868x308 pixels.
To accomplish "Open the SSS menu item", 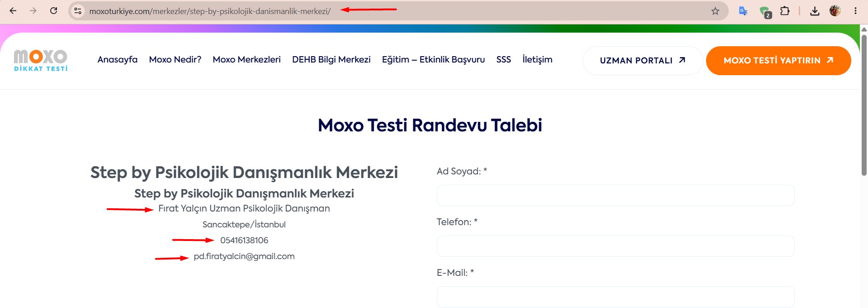I will coord(503,59).
